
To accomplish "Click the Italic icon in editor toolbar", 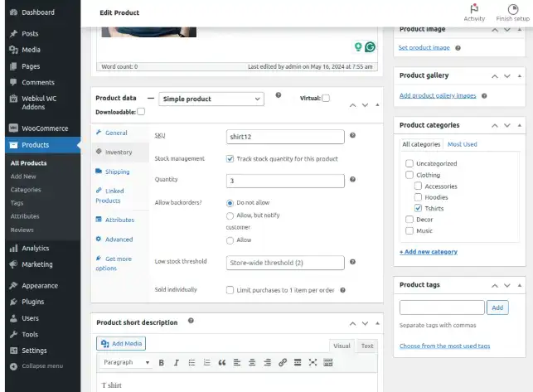I will tap(177, 362).
